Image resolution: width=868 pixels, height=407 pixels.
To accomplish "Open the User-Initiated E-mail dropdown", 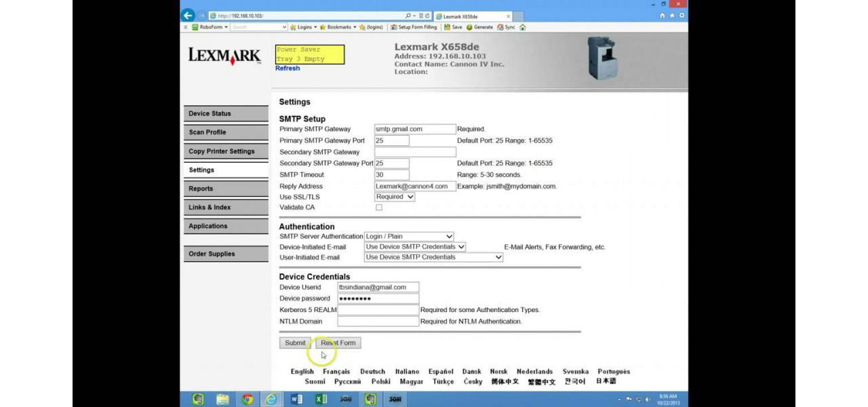I will pos(434,257).
